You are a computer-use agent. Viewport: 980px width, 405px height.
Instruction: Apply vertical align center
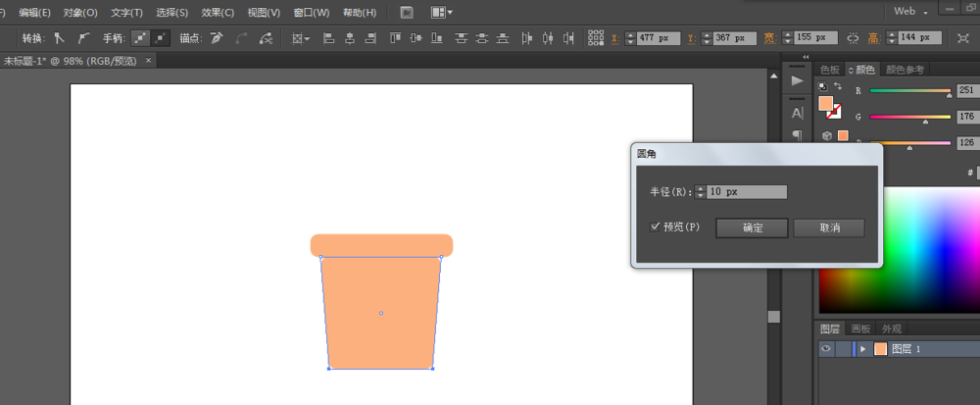(416, 39)
